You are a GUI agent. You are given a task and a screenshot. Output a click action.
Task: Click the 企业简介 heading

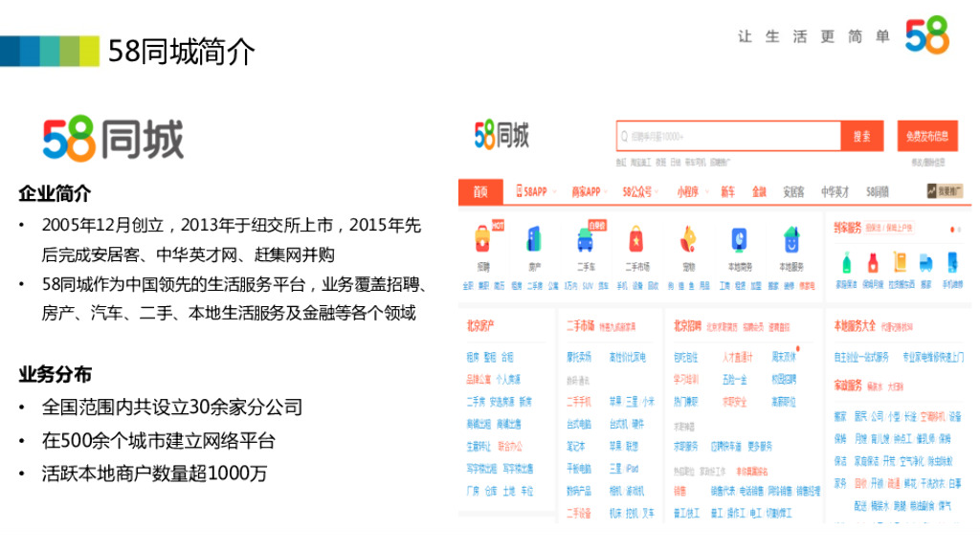click(55, 193)
